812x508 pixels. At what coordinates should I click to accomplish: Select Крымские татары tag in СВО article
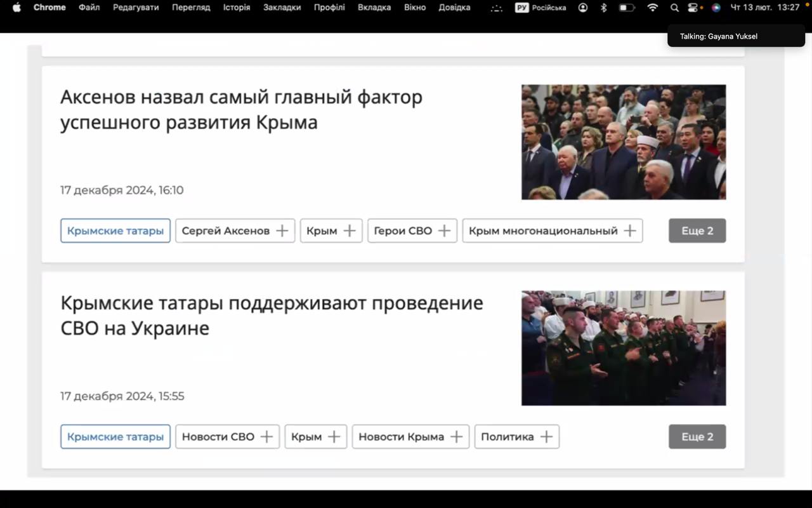coord(115,436)
